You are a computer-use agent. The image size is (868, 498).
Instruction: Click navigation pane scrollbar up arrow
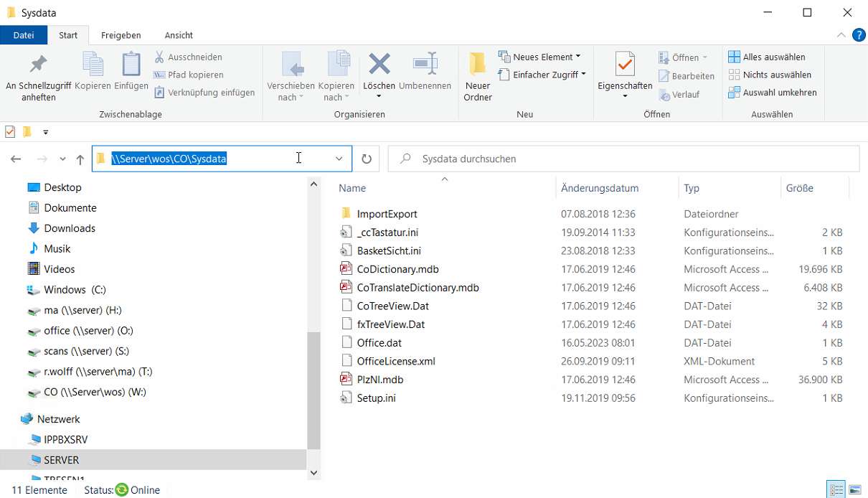[x=313, y=184]
